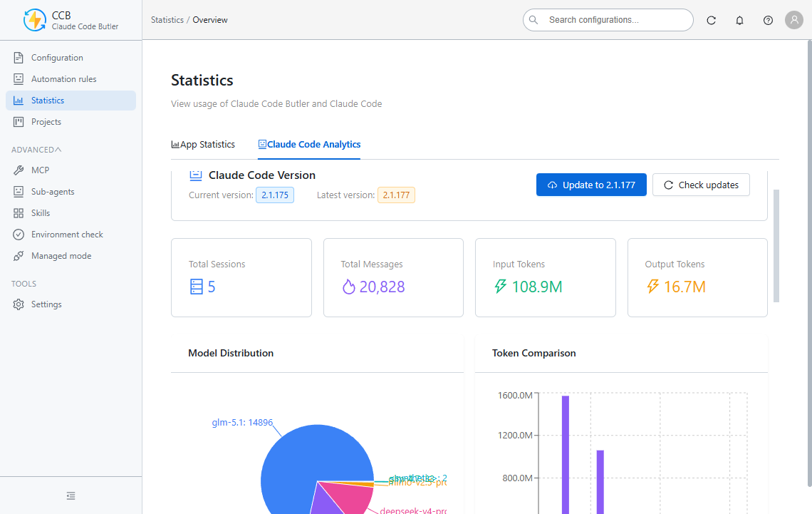
Task: Click the MCP wrench icon
Action: click(19, 170)
